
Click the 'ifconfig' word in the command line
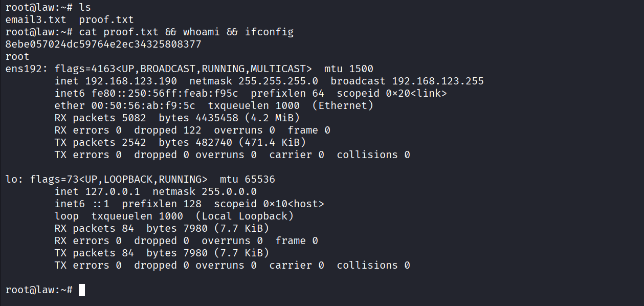(x=269, y=32)
